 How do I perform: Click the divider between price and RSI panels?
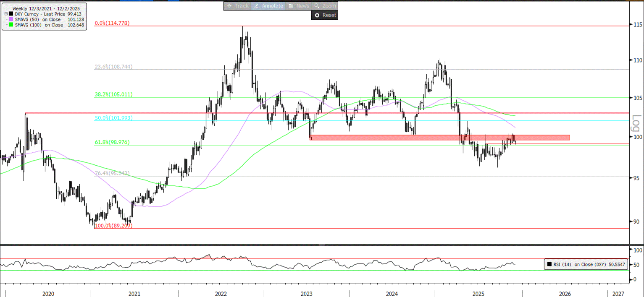[x=322, y=245]
